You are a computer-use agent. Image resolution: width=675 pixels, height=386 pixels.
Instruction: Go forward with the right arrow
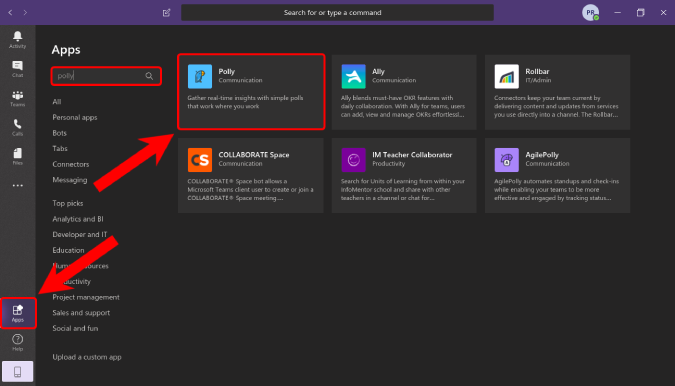(x=25, y=12)
